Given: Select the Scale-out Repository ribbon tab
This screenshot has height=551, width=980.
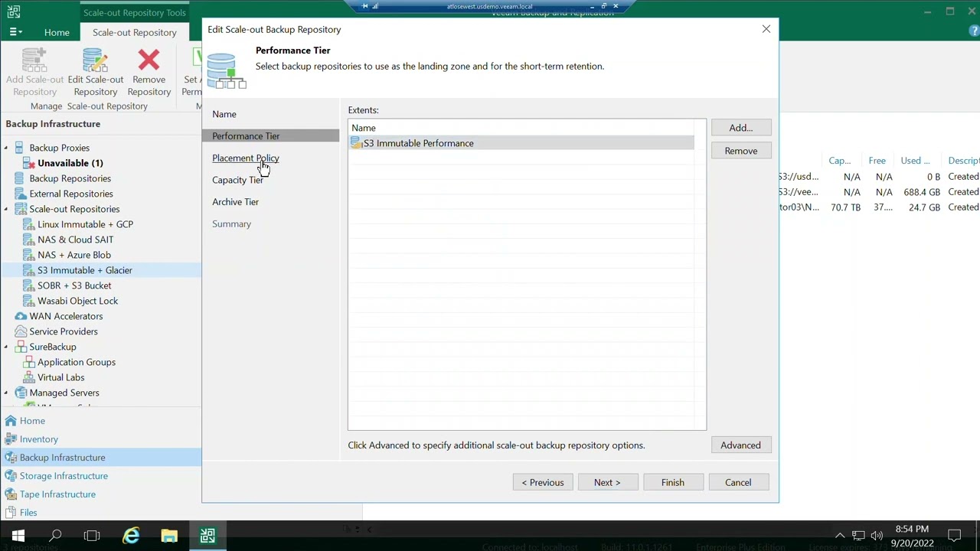Looking at the screenshot, I should pyautogui.click(x=134, y=32).
